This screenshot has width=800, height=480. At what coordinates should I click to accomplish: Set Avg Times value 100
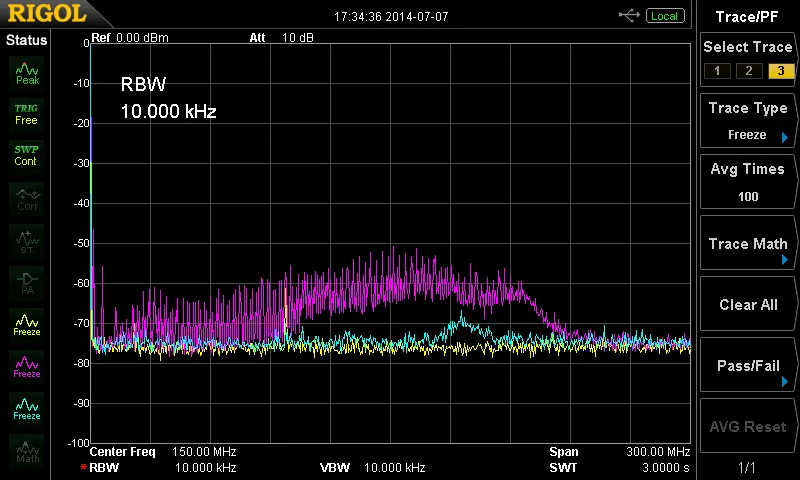pyautogui.click(x=747, y=182)
